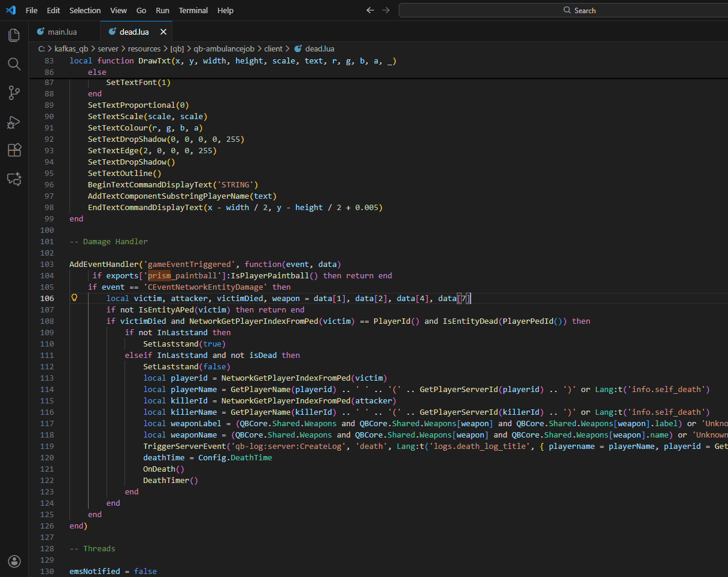The width and height of the screenshot is (728, 577).
Task: Open the Chat panel icon
Action: (x=14, y=179)
